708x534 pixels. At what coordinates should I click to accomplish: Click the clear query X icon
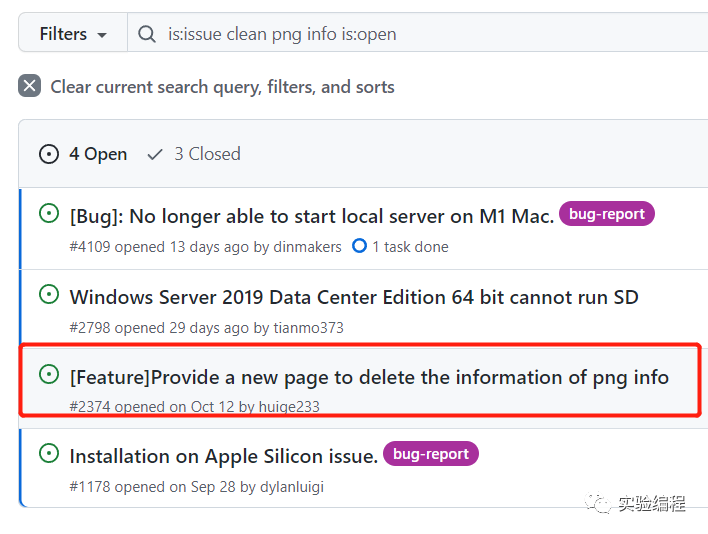[29, 86]
